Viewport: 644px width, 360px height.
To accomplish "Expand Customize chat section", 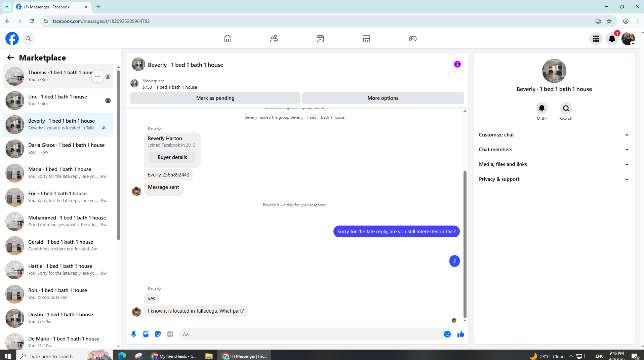I will 554,135.
